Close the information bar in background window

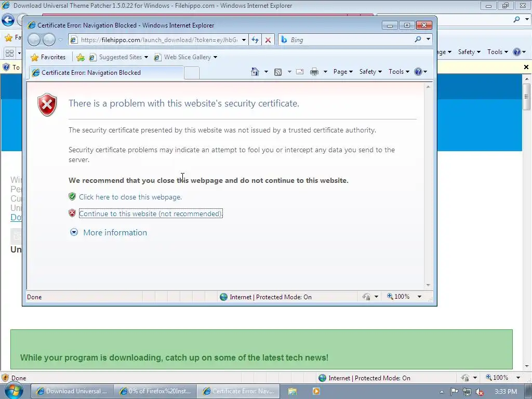(x=526, y=67)
